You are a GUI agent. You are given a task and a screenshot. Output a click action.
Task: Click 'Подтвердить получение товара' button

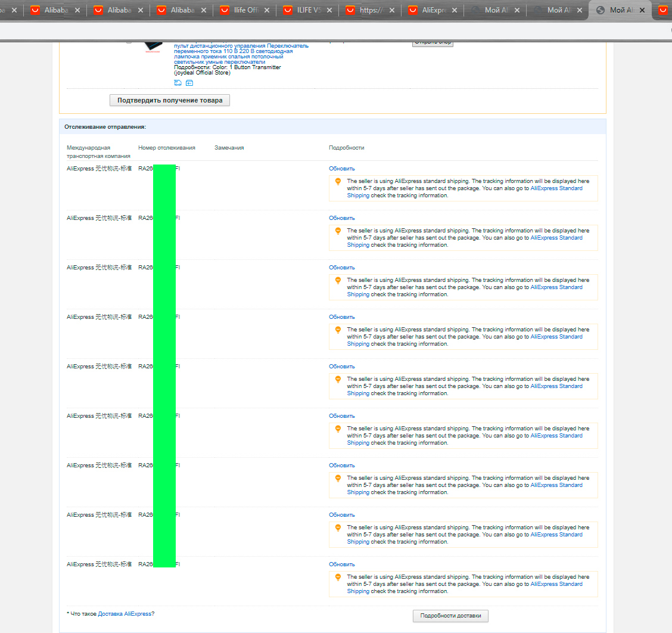[170, 100]
